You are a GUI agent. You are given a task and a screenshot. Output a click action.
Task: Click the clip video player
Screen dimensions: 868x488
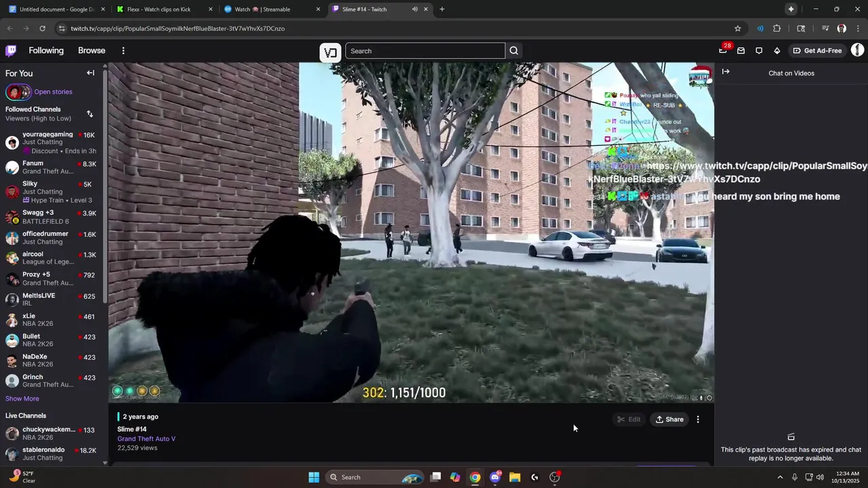(x=411, y=232)
